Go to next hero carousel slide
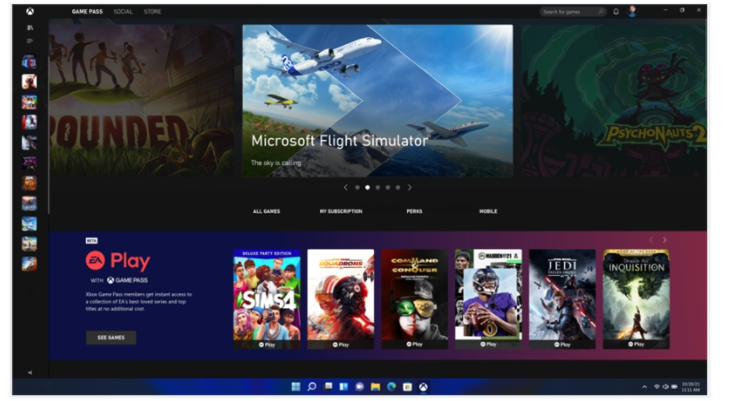The height and width of the screenshot is (401, 734). (410, 187)
